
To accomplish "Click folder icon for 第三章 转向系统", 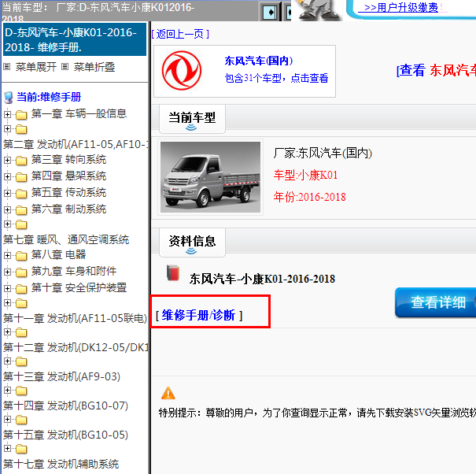I will click(21, 161).
